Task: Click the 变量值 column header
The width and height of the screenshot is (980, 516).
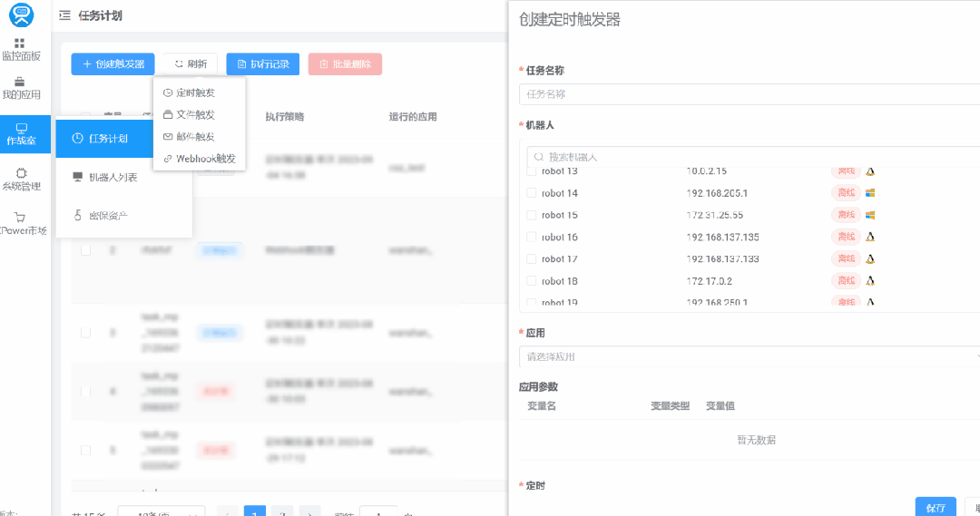Action: click(720, 406)
